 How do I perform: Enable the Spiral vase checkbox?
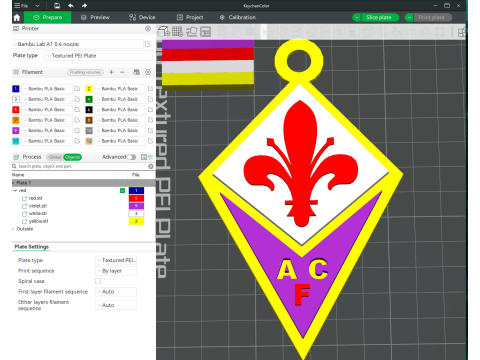pyautogui.click(x=98, y=281)
